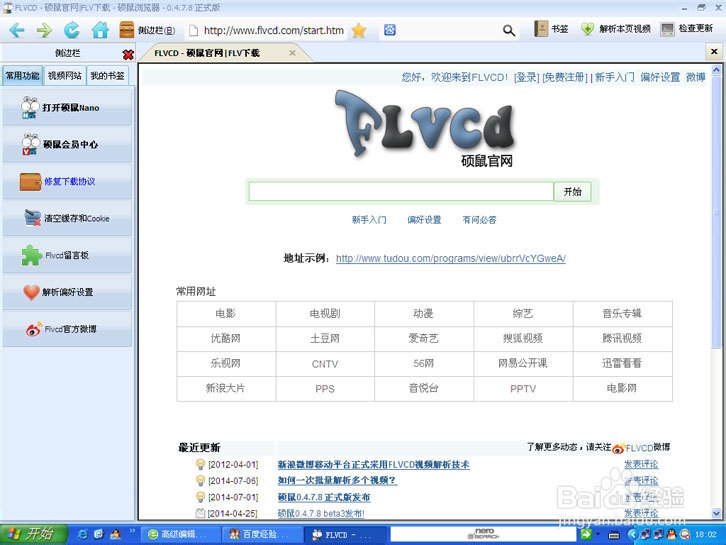
Task: Click the page scrollbar up arrow
Action: pos(716,70)
